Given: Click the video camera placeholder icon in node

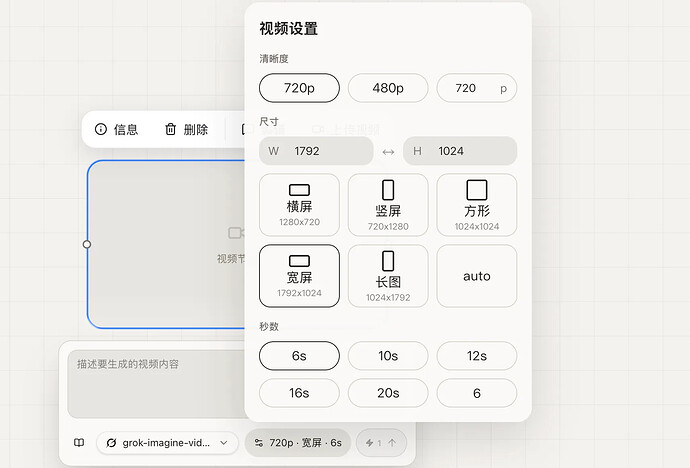Looking at the screenshot, I should coord(236,233).
